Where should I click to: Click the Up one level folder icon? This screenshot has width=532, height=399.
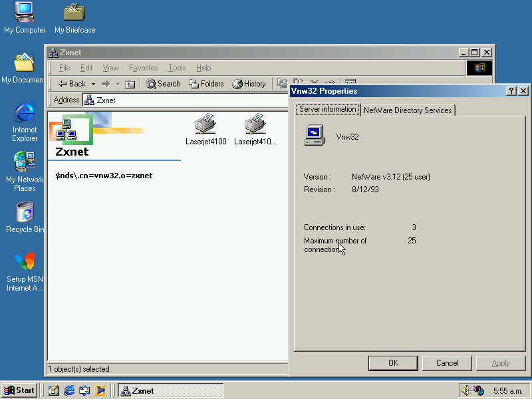pyautogui.click(x=130, y=84)
